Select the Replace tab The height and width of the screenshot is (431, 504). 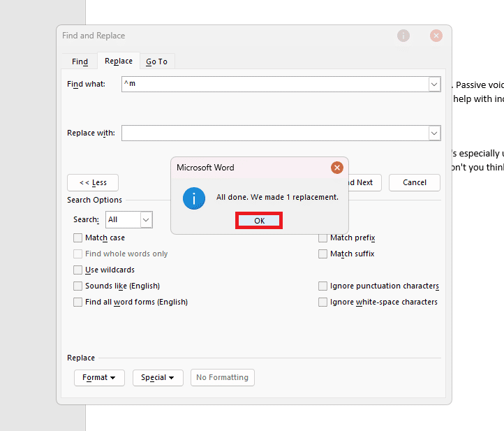[119, 61]
